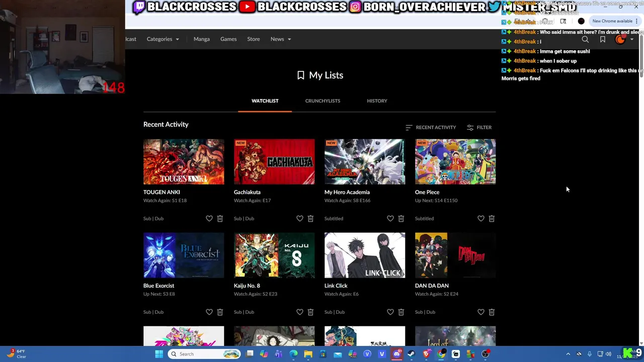Expand the News dropdown
Viewport: 644px width, 362px height.
point(281,39)
